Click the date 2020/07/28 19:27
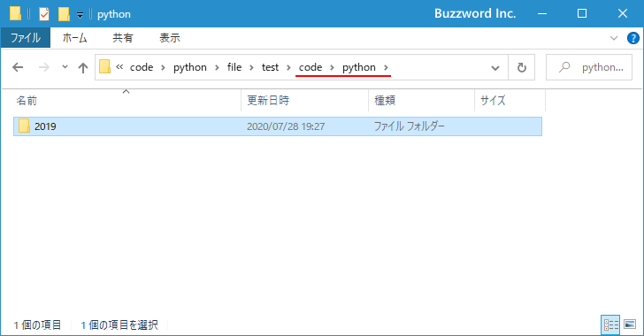 (x=286, y=126)
